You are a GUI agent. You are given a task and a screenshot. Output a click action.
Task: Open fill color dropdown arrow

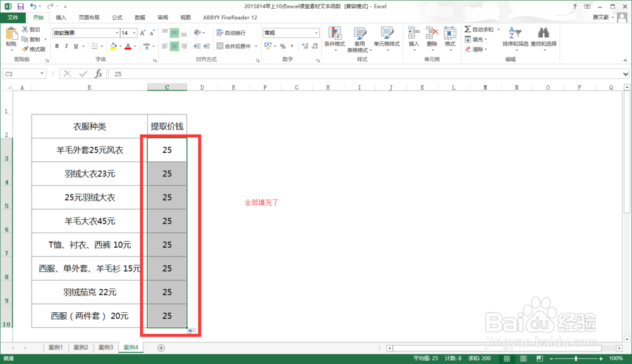point(120,46)
